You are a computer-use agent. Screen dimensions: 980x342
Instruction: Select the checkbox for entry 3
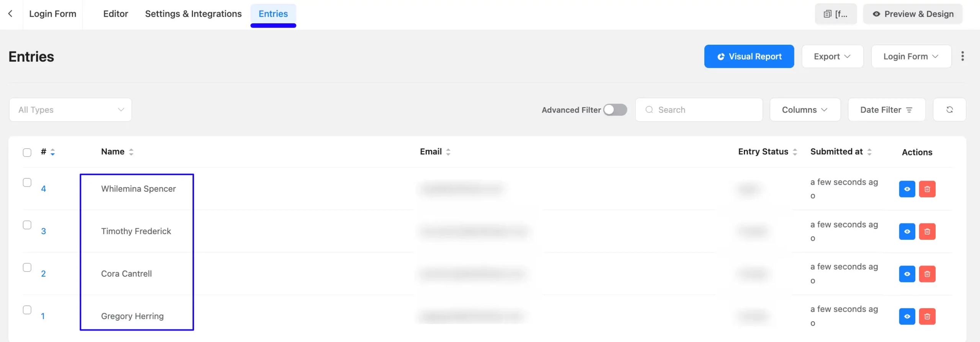point(27,225)
